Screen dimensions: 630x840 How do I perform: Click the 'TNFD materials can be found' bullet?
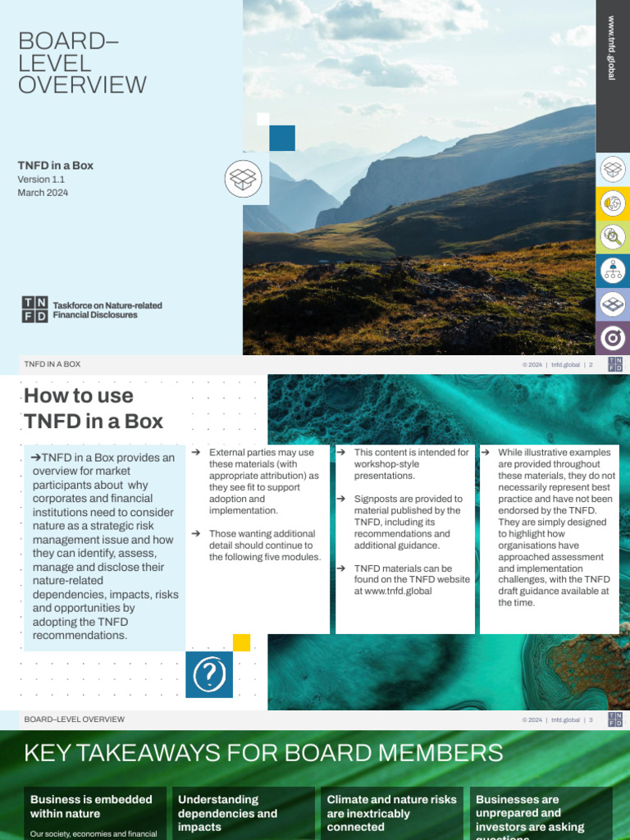(412, 580)
